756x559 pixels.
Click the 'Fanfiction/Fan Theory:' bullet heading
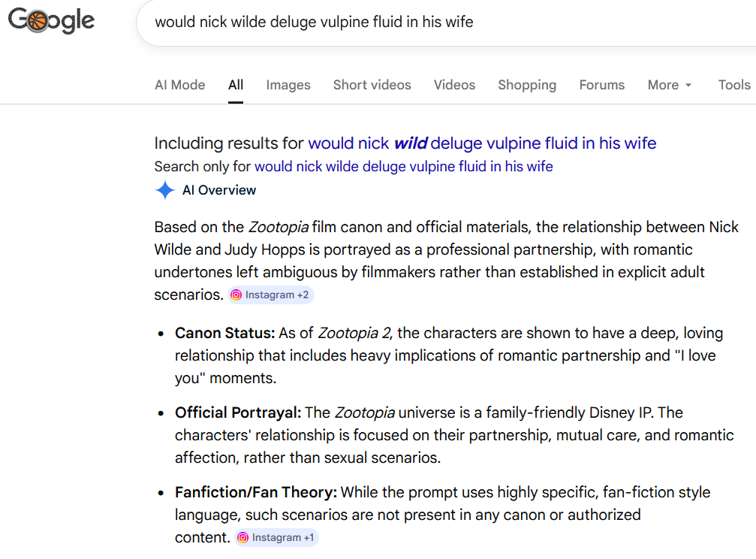pos(256,492)
